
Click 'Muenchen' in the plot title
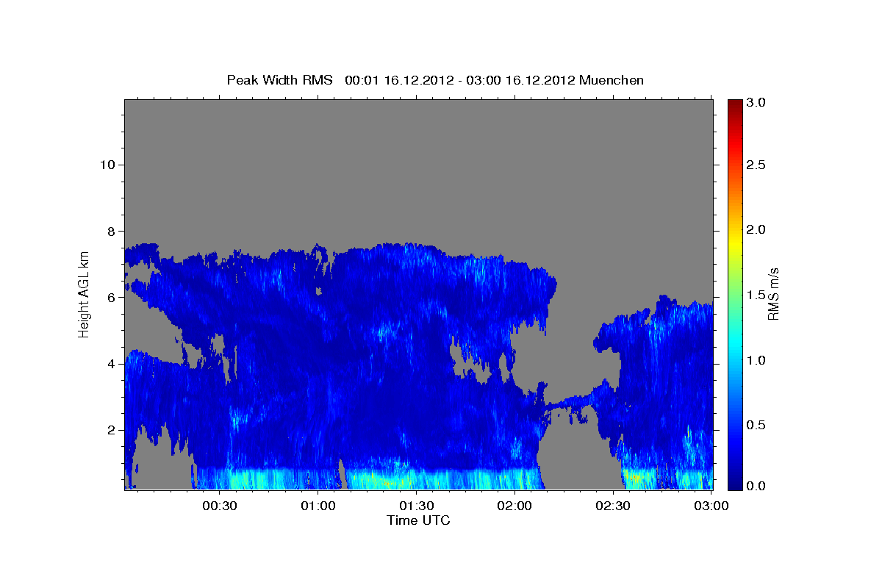612,79
